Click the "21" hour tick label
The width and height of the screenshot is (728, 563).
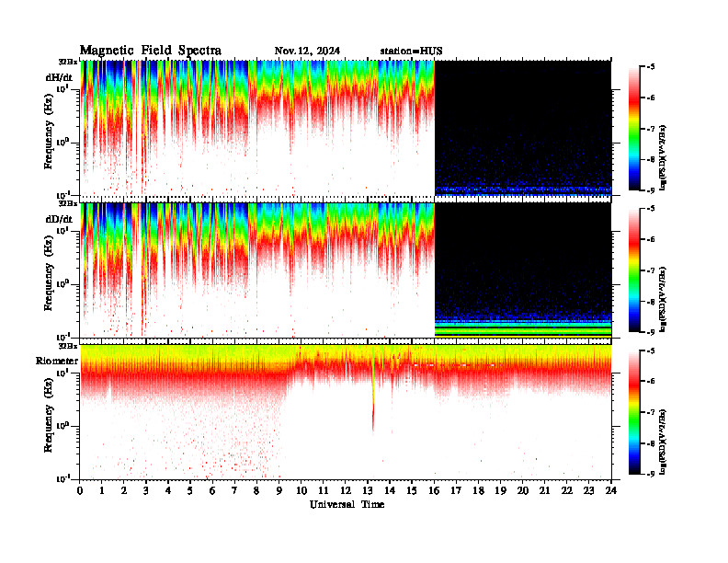coord(544,491)
